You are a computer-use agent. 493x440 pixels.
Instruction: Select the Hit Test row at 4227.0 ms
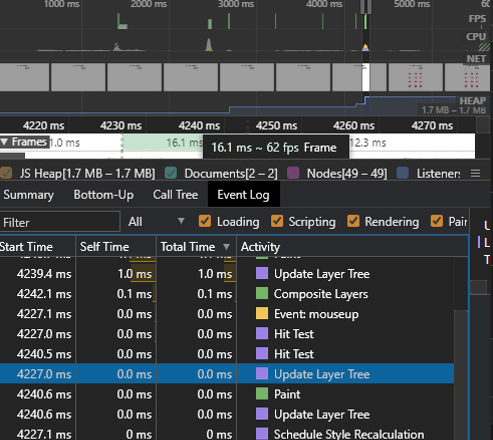pos(227,334)
